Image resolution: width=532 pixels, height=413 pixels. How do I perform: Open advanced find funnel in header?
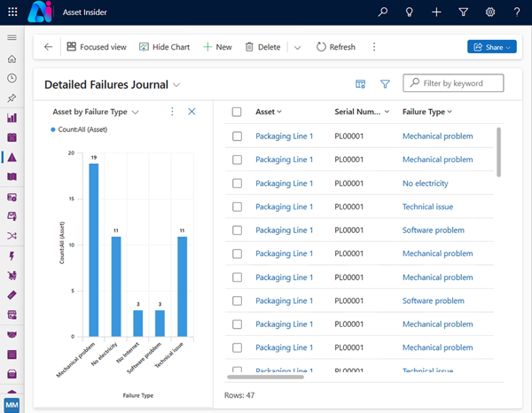coord(463,12)
